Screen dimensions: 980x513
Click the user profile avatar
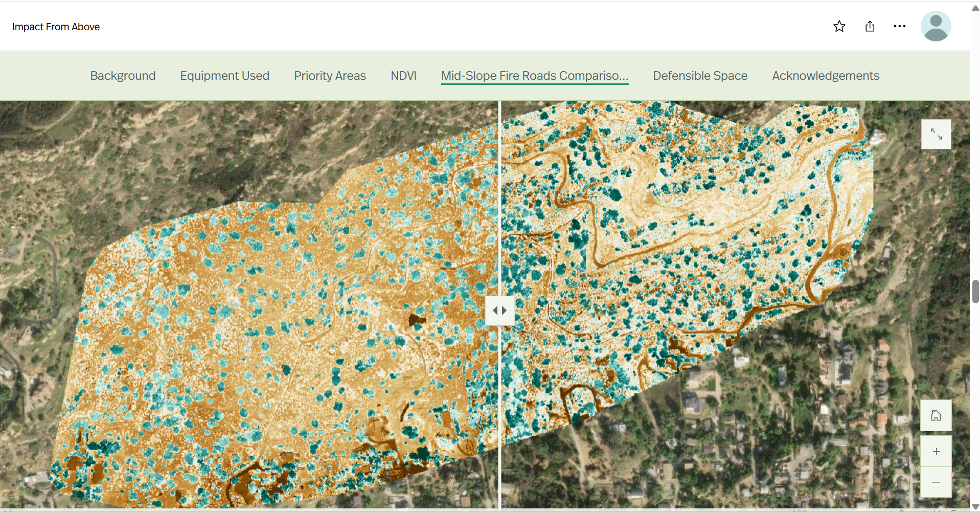point(936,27)
